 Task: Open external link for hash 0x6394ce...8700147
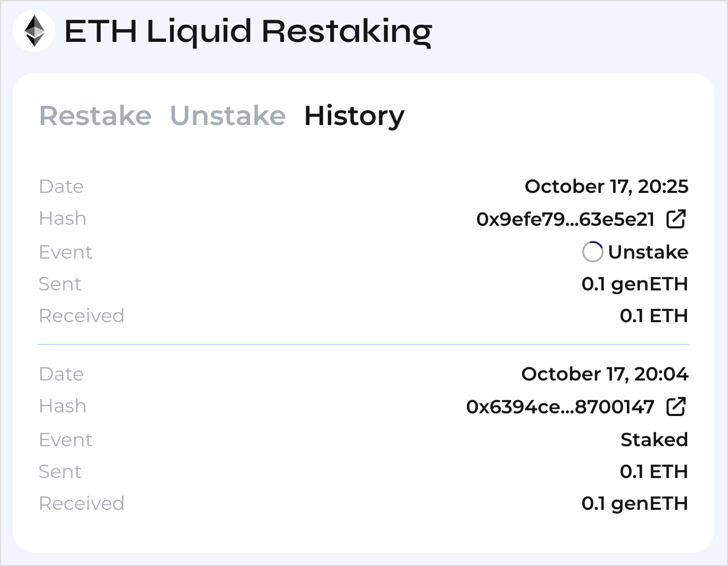pyautogui.click(x=676, y=406)
